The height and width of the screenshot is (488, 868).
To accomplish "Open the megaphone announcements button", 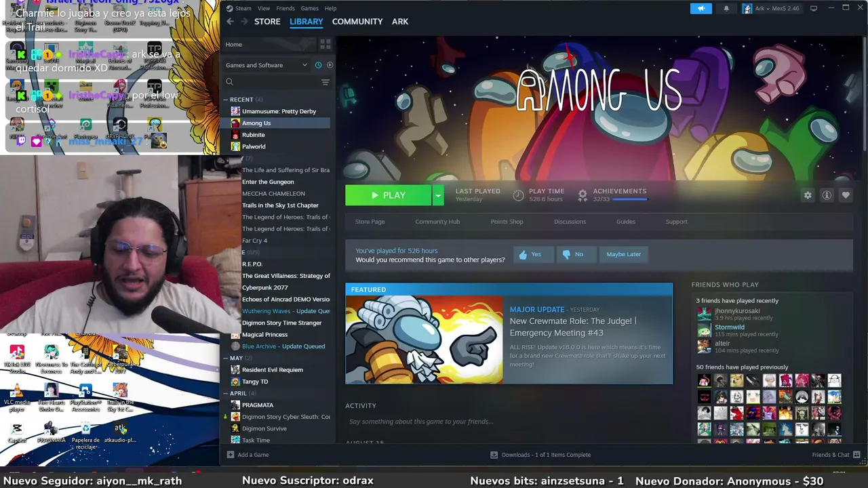I will (x=701, y=8).
